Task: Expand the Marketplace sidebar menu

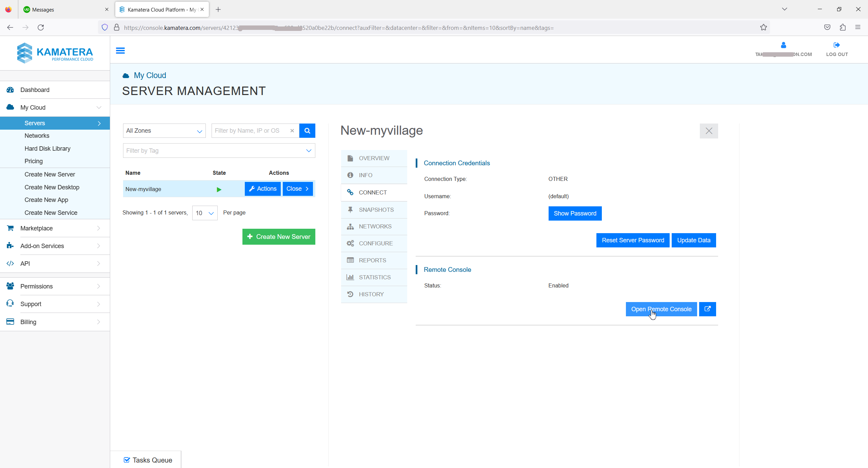Action: pyautogui.click(x=55, y=228)
